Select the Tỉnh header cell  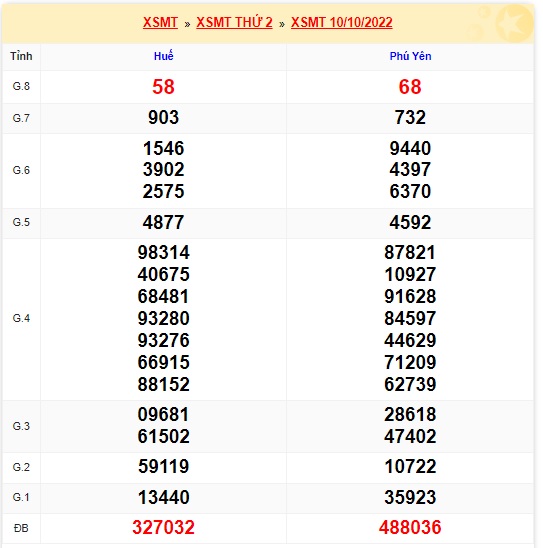[x=21, y=56]
